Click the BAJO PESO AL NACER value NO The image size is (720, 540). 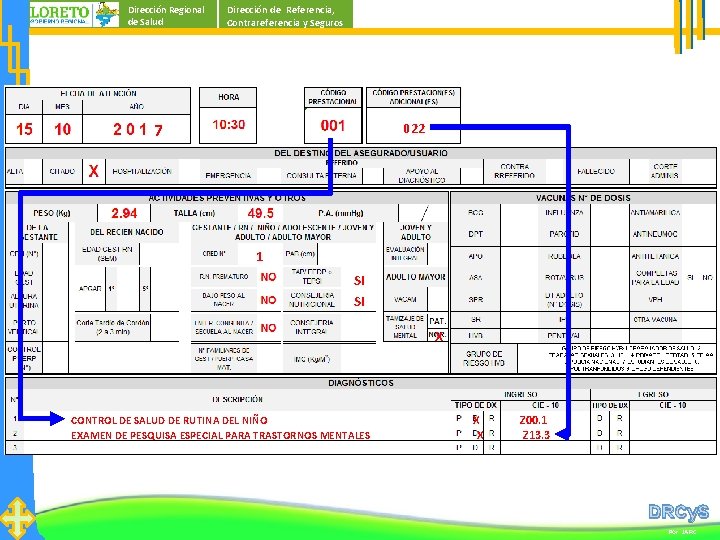268,300
